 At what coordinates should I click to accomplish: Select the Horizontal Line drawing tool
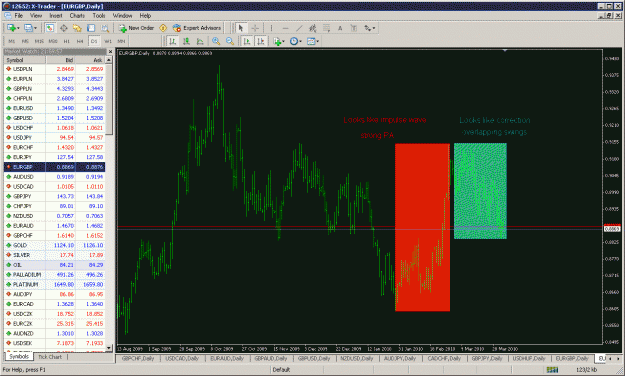[285, 28]
